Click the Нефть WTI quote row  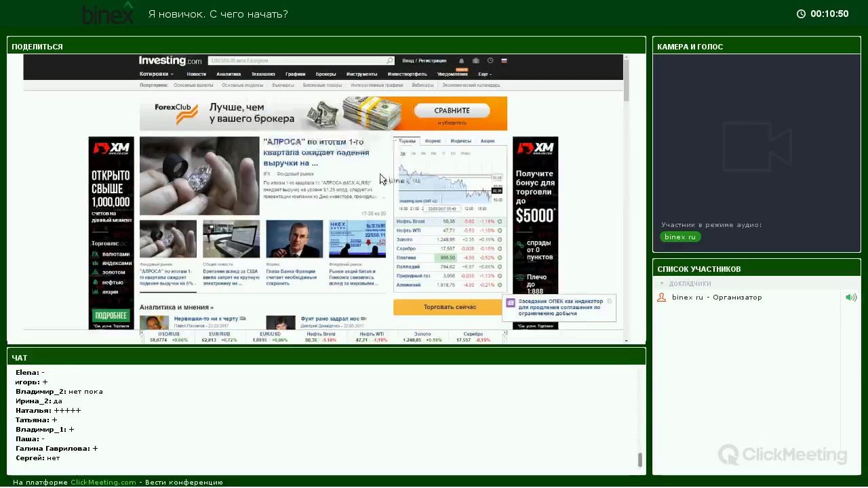450,230
